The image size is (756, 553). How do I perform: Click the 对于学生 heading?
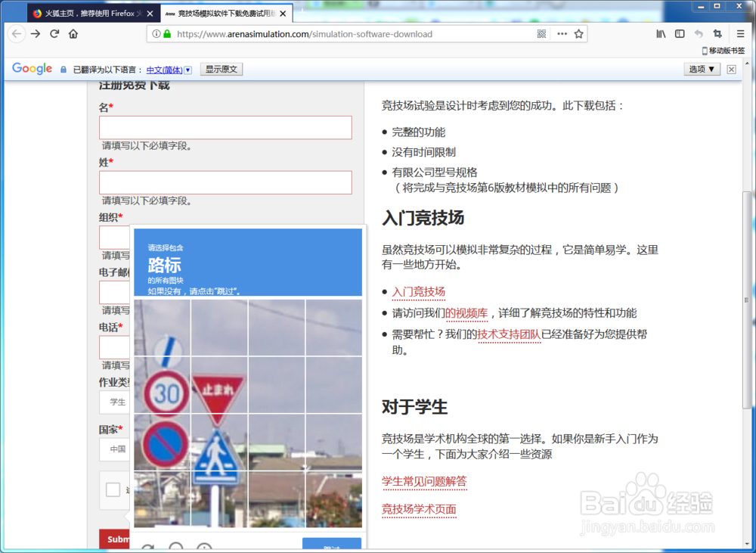[414, 407]
